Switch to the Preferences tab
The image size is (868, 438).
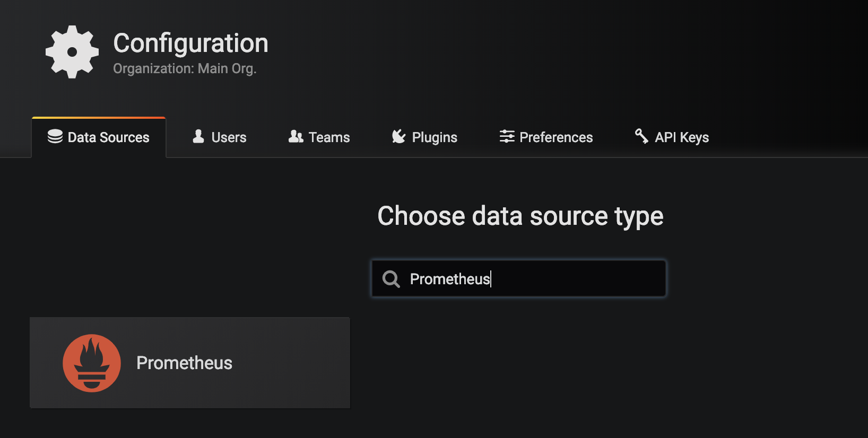pyautogui.click(x=546, y=137)
